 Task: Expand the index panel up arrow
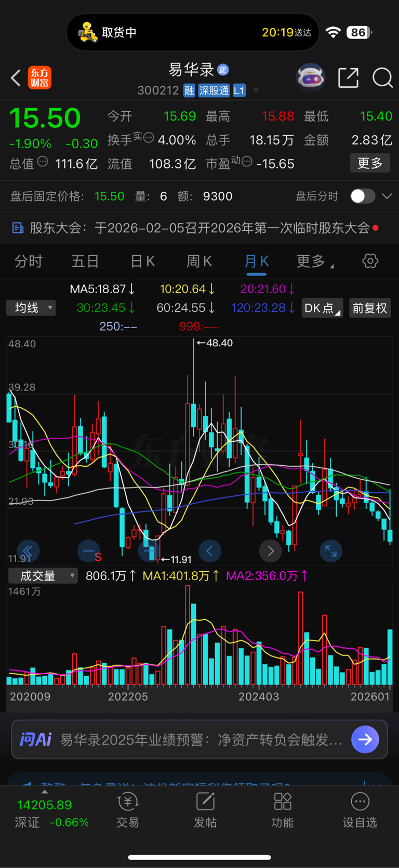[45, 792]
